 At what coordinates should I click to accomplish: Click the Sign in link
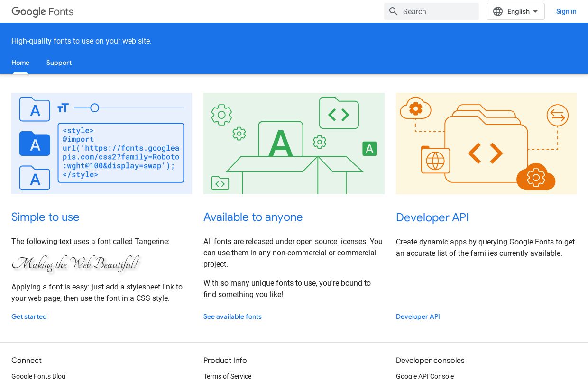[x=566, y=11]
